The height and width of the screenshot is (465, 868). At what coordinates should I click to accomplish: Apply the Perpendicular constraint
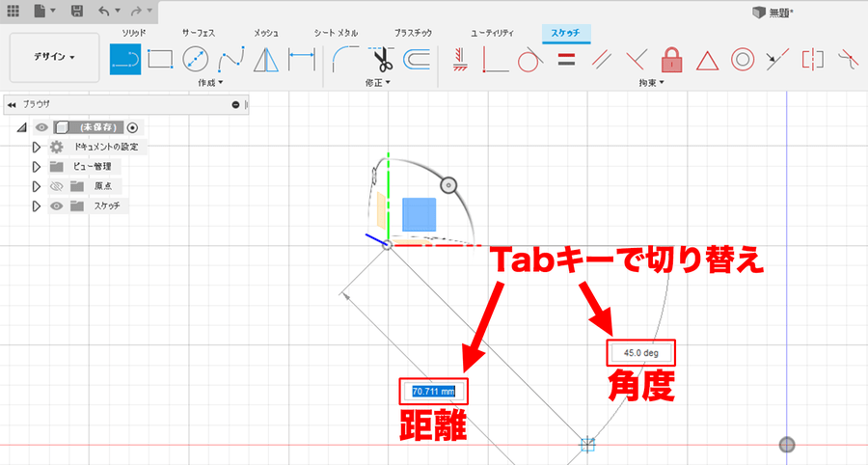pos(637,59)
